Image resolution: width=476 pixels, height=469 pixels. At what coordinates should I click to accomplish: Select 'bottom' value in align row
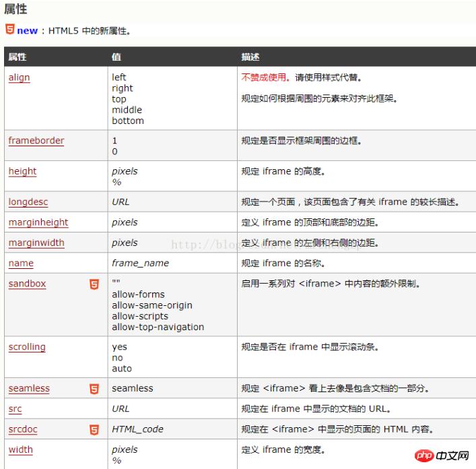pos(128,121)
